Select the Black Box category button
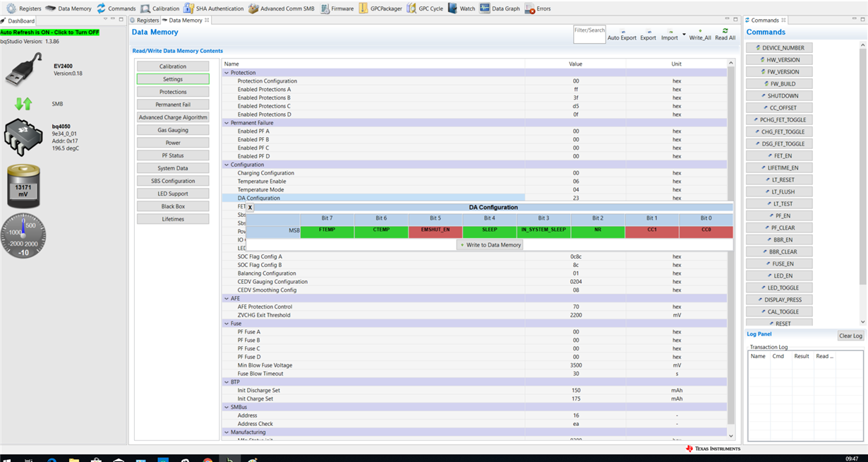Image resolution: width=868 pixels, height=462 pixels. coord(173,206)
